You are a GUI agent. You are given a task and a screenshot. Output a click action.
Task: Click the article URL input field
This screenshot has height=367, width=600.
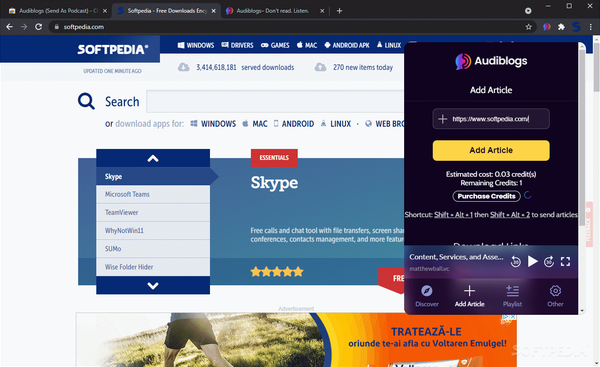[x=491, y=119]
